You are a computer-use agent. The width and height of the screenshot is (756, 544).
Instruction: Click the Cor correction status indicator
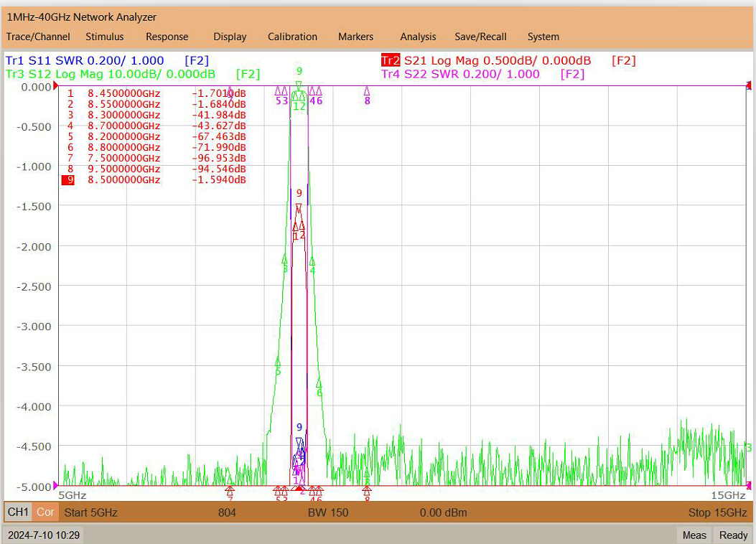[x=45, y=512]
